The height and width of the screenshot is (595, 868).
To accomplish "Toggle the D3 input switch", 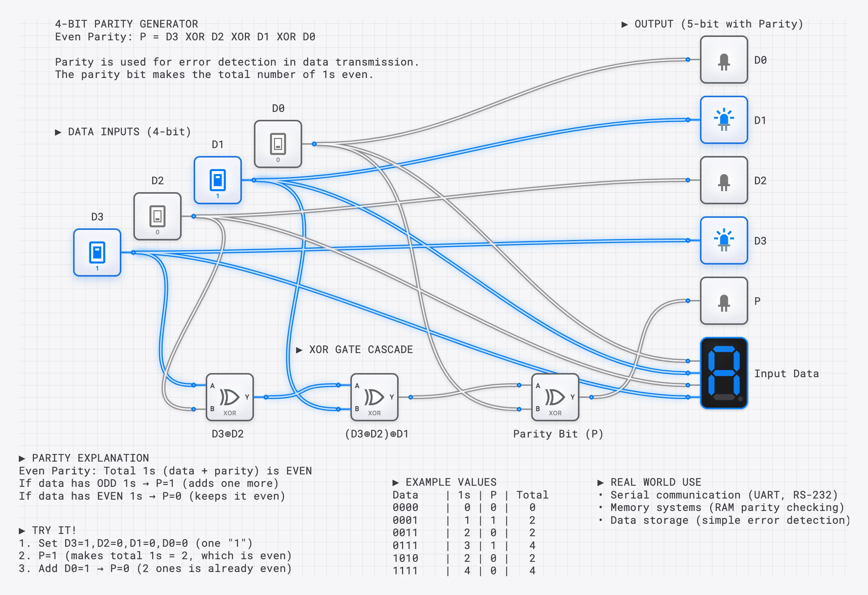I will [97, 252].
